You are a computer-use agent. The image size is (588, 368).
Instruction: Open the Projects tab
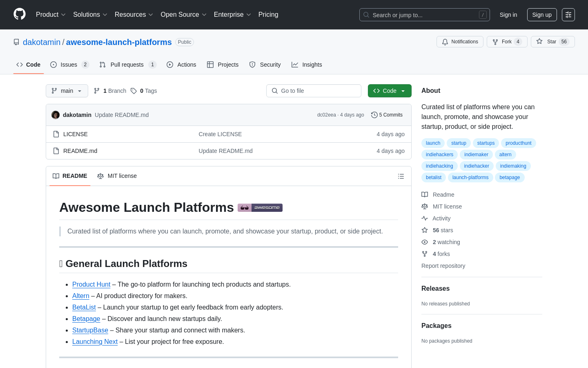tap(223, 65)
